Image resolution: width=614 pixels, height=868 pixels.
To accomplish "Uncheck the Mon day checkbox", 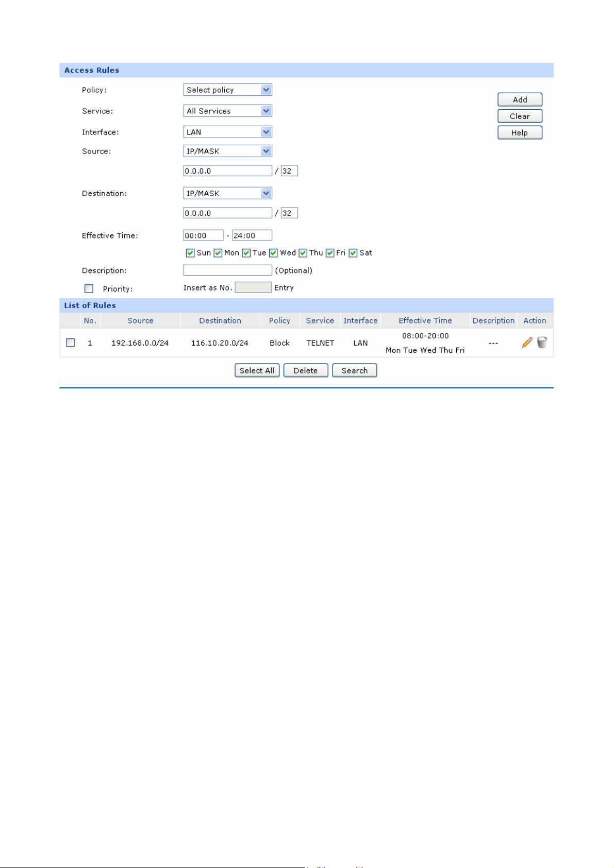I will tap(218, 253).
